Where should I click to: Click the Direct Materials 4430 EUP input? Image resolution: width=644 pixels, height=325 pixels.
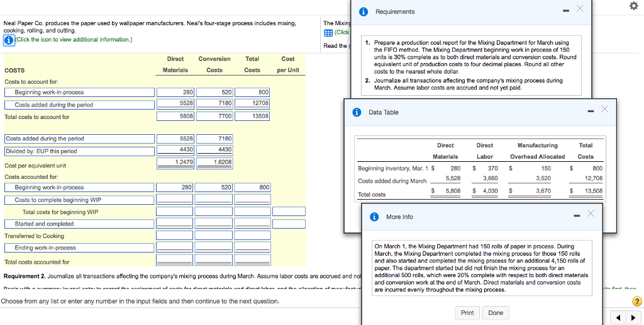coord(176,150)
